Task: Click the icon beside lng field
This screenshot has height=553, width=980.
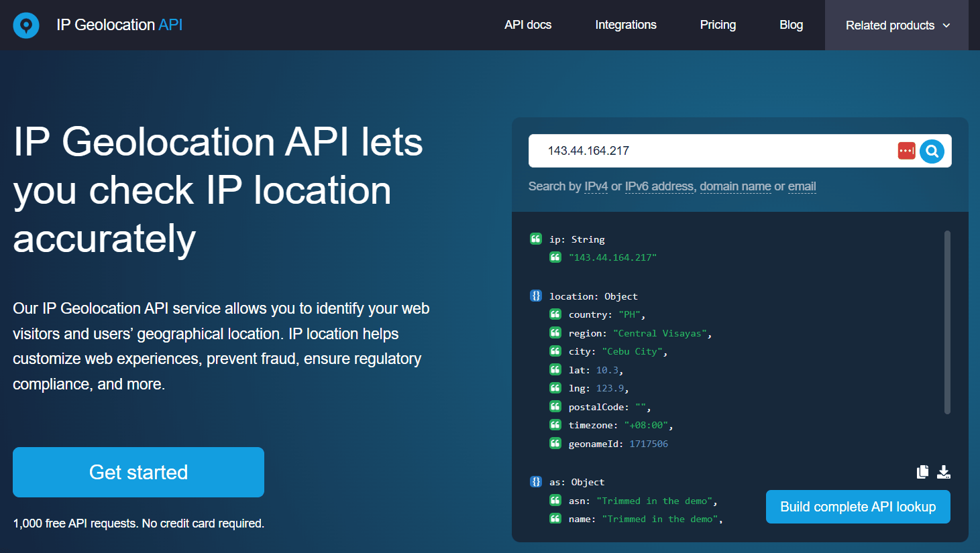Action: (x=555, y=387)
